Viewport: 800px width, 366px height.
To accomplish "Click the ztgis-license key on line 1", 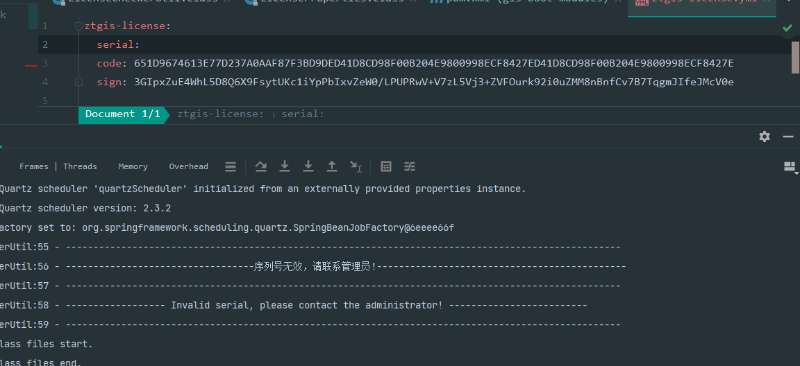I will click(124, 26).
